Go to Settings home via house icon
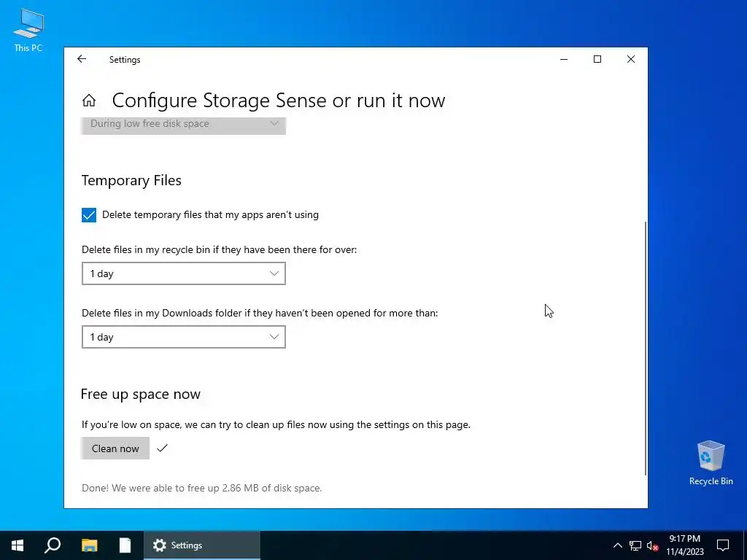Image resolution: width=747 pixels, height=560 pixels. click(x=89, y=101)
